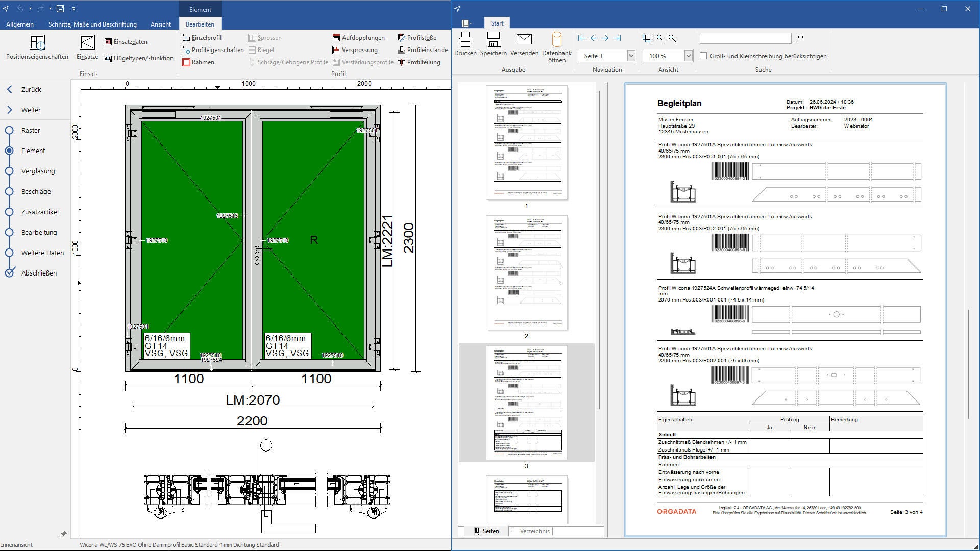Select the Element step
980x551 pixels.
coord(33,151)
